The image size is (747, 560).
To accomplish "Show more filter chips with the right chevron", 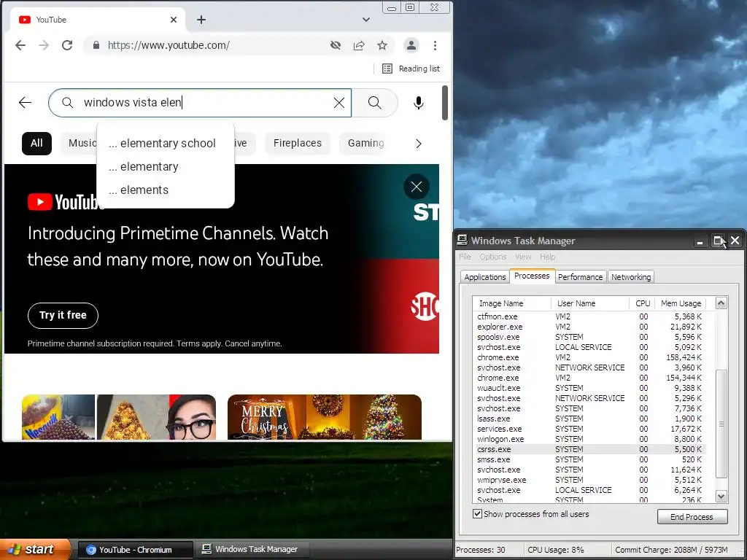I will pyautogui.click(x=418, y=144).
